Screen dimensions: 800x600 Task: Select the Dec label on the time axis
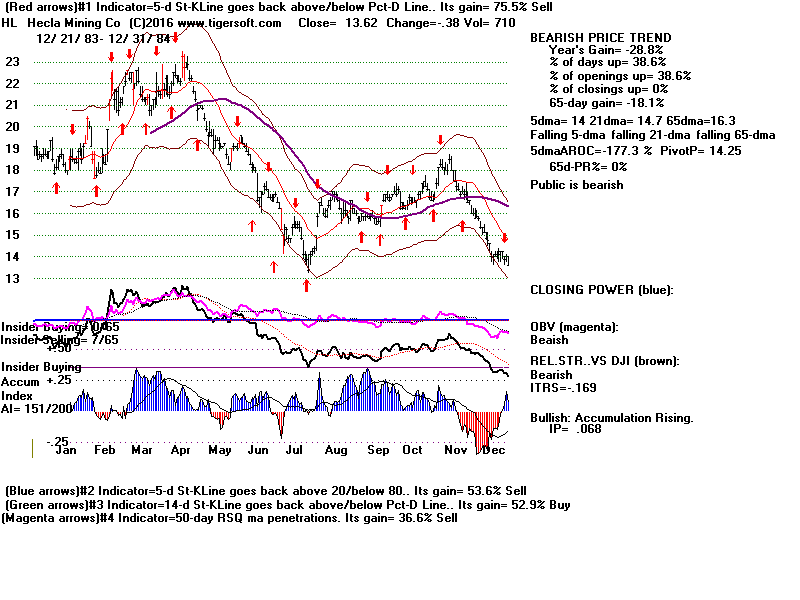(493, 450)
